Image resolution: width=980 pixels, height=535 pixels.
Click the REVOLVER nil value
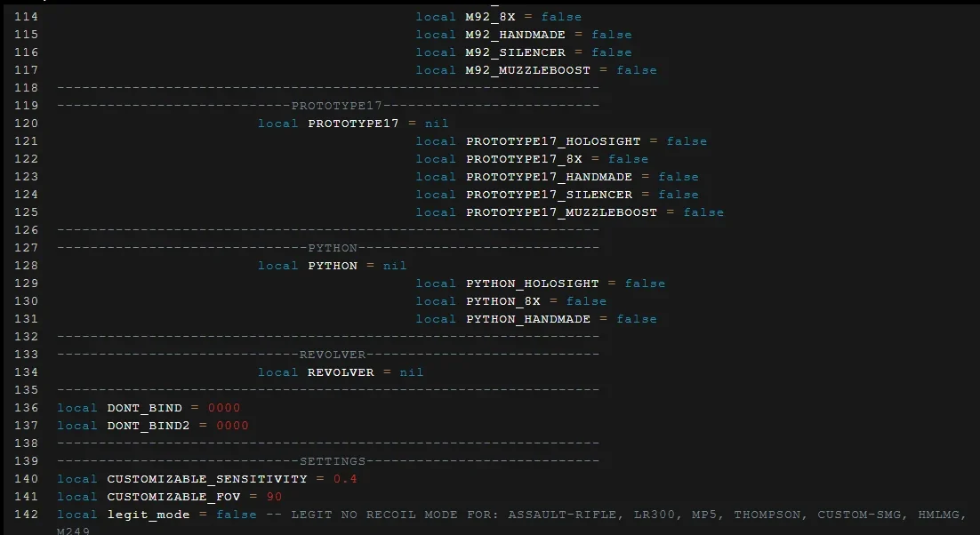(411, 372)
